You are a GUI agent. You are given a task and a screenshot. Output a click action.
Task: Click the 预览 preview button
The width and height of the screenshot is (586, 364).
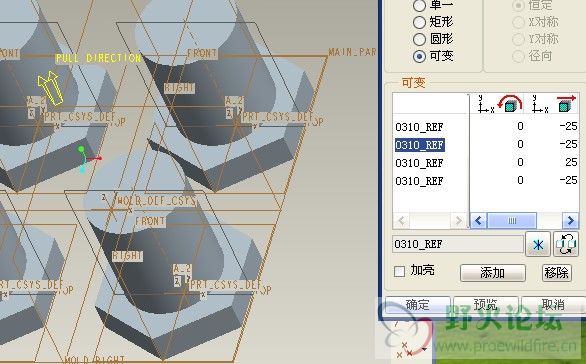[x=485, y=305]
